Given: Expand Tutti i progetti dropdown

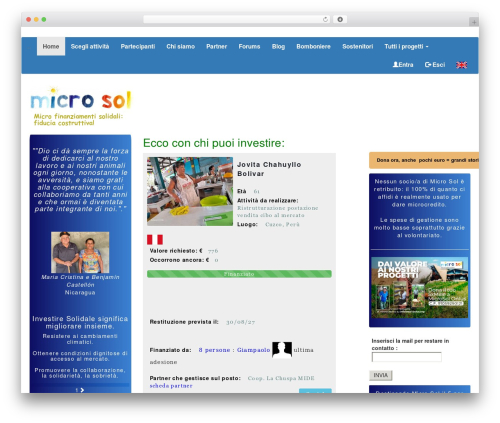Looking at the screenshot, I should pyautogui.click(x=406, y=46).
